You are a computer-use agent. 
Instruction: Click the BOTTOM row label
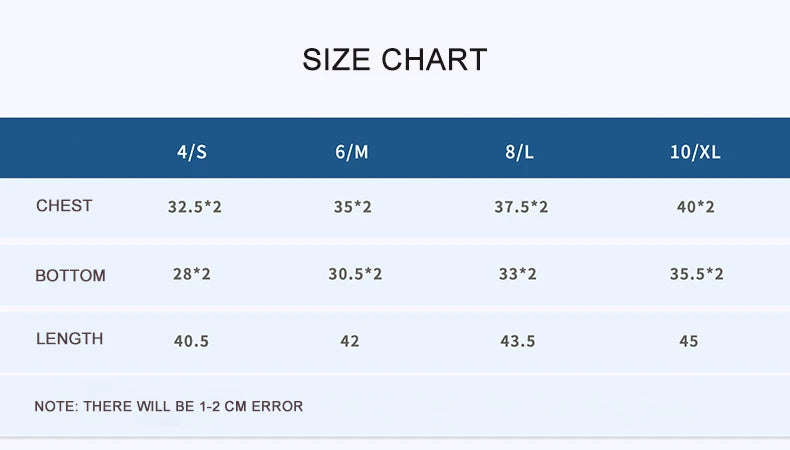[70, 275]
